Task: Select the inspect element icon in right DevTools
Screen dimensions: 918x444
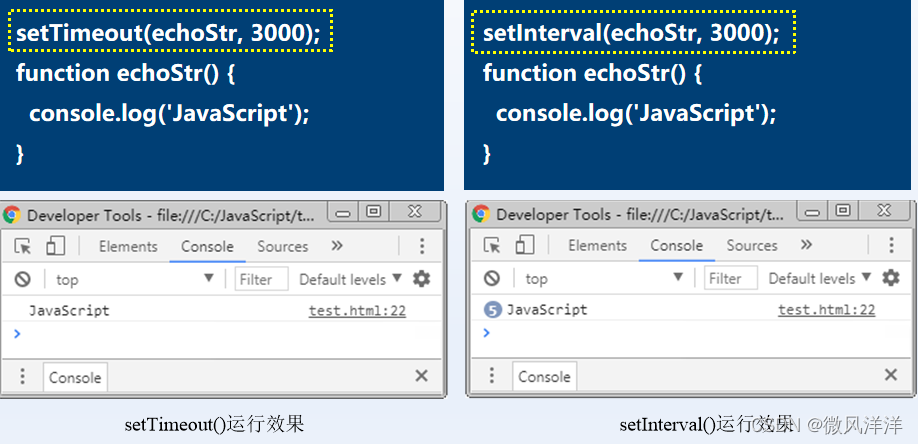Action: [492, 245]
